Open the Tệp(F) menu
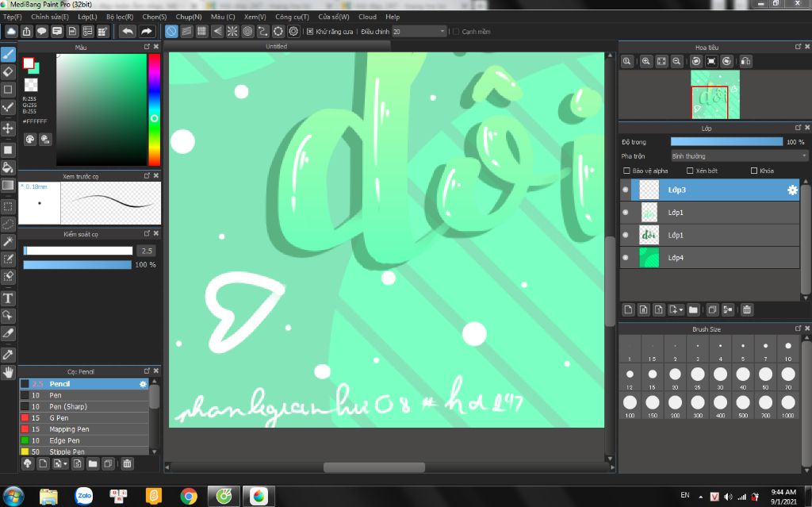This screenshot has height=507, width=812. point(13,17)
